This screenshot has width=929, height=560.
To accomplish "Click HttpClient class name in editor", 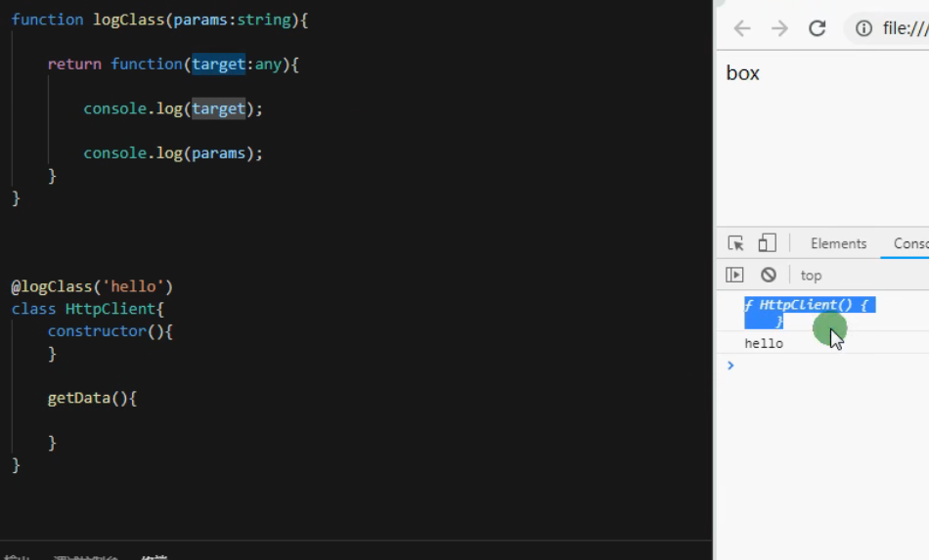I will tap(111, 309).
